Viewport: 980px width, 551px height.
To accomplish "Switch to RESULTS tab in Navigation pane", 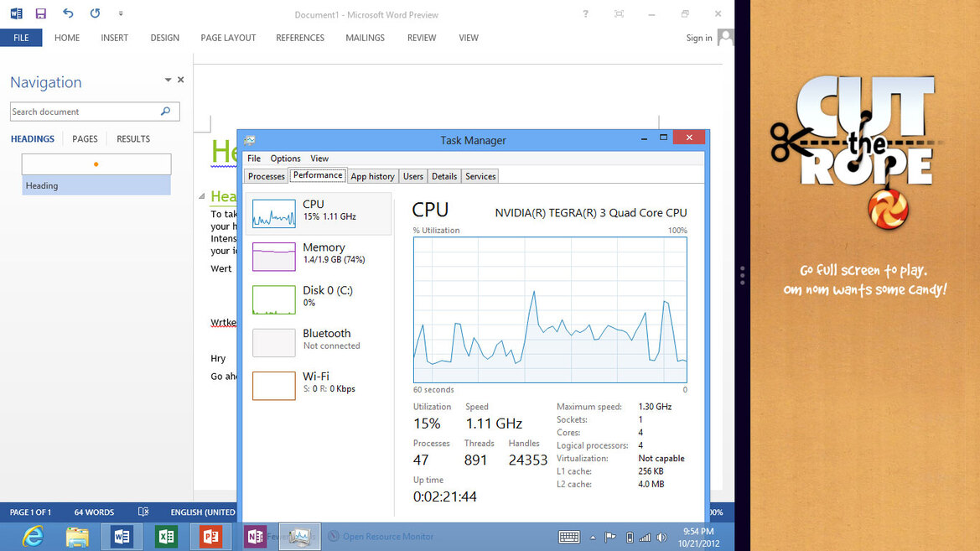I will pyautogui.click(x=133, y=139).
